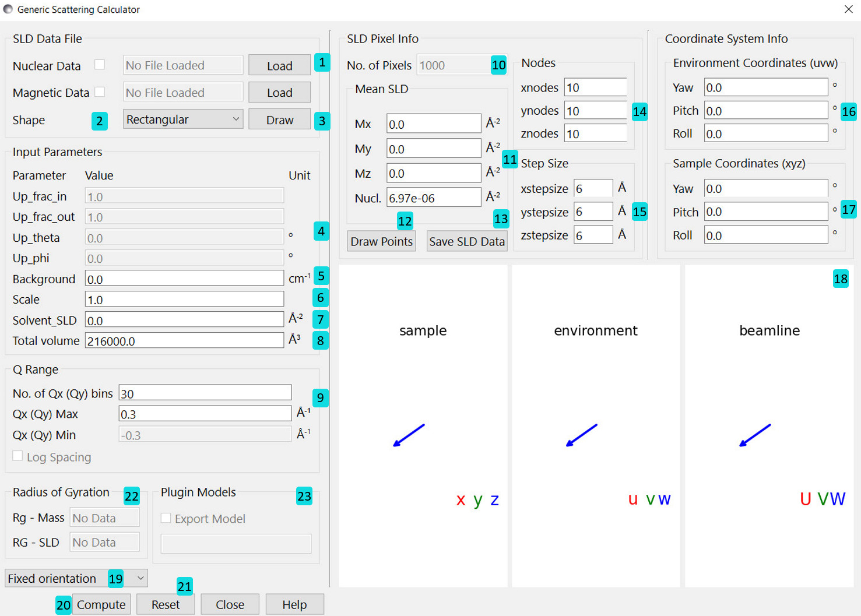Tick the Log Spacing checkbox

tap(18, 456)
